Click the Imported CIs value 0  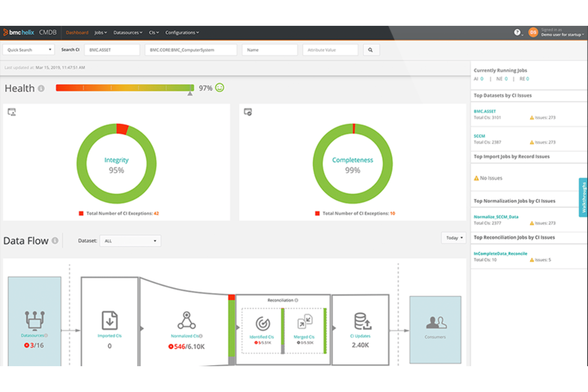[110, 346]
